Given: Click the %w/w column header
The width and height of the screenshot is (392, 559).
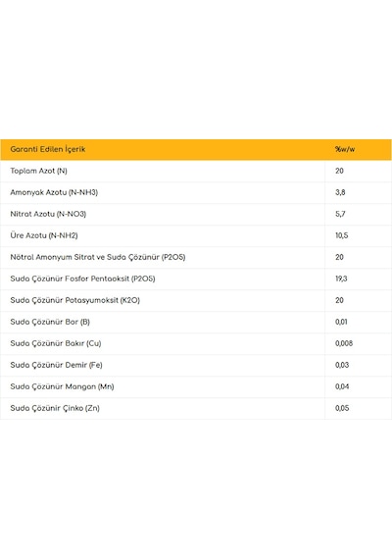Looking at the screenshot, I should 345,149.
